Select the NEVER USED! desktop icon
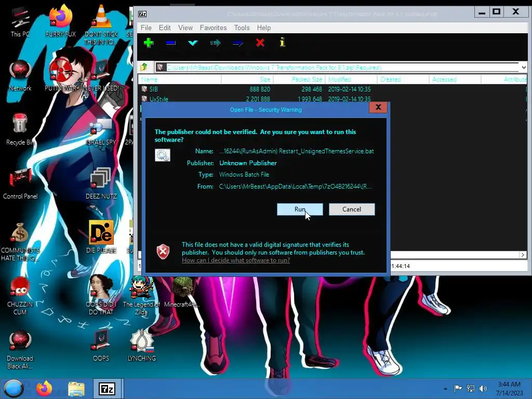This screenshot has height=399, width=532. tap(101, 75)
